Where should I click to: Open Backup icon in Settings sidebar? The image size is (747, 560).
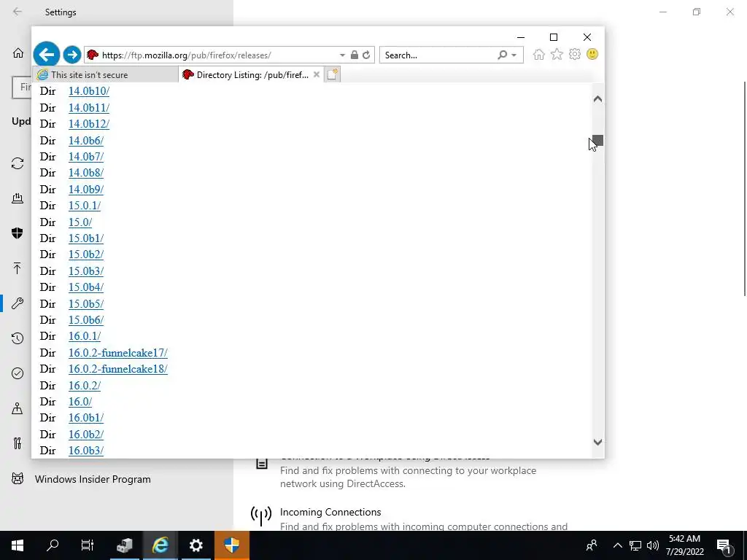point(18,268)
